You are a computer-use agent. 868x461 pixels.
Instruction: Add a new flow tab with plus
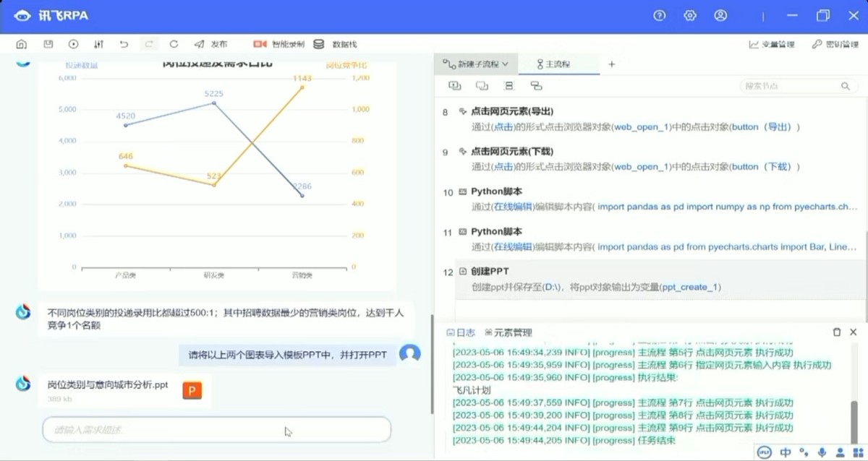click(x=611, y=64)
